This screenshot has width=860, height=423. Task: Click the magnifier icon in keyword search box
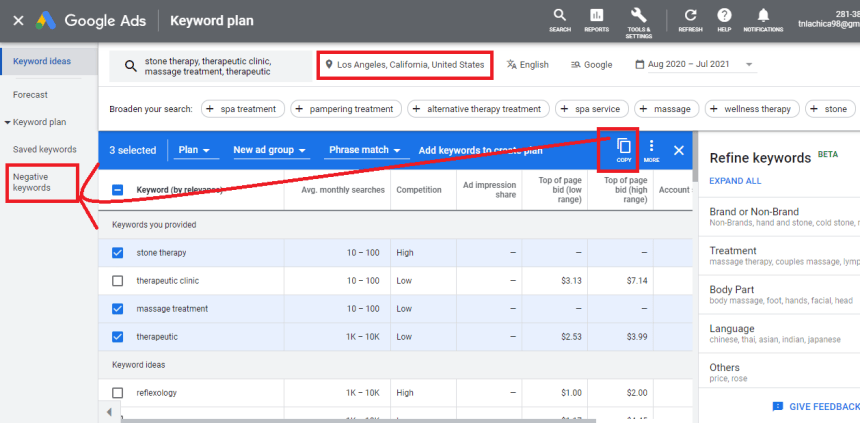131,66
